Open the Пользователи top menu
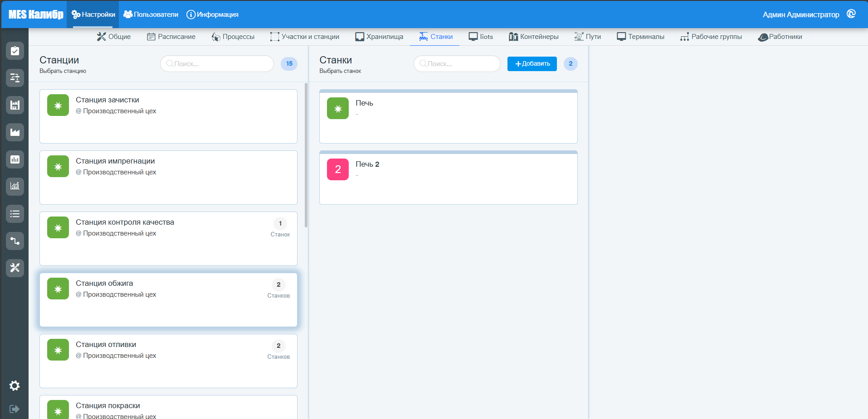Screen dimensions: 868x419 (x=151, y=14)
